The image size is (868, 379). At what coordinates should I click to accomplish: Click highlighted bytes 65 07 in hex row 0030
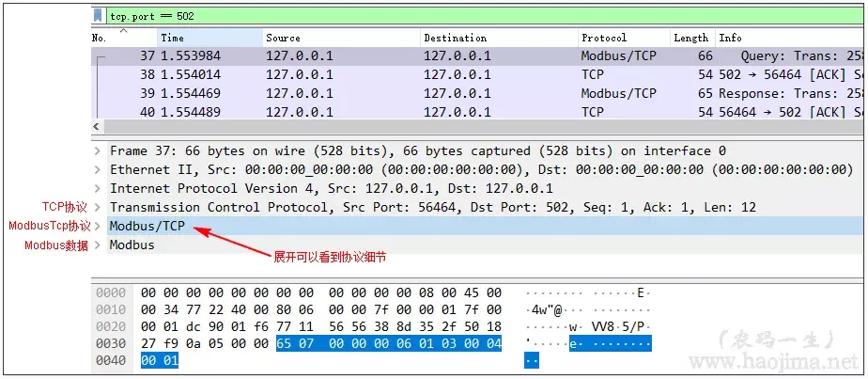click(295, 344)
